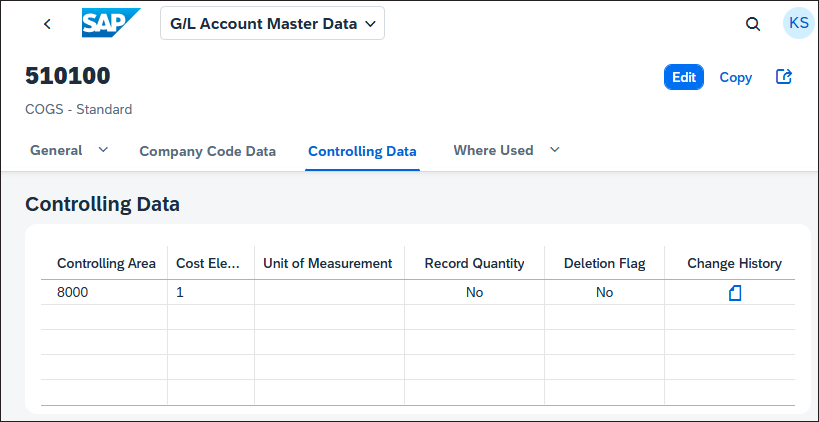
Task: Open change history document icon
Action: click(x=734, y=292)
